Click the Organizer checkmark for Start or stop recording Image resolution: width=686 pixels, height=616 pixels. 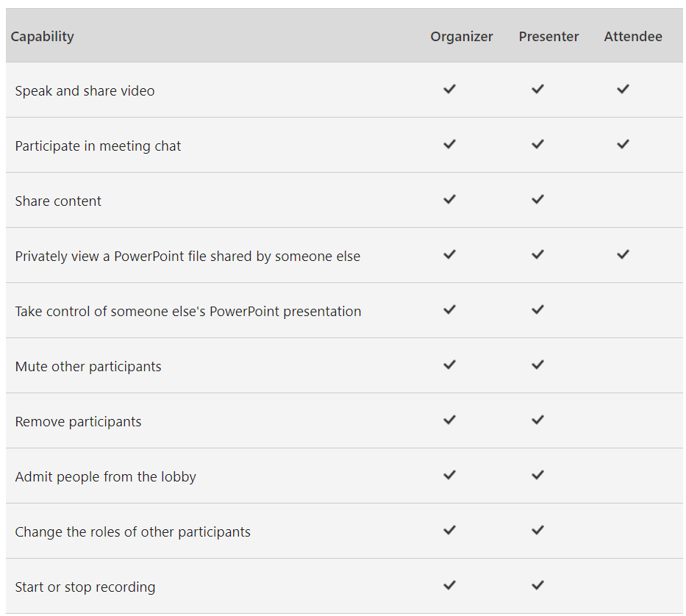(x=449, y=585)
